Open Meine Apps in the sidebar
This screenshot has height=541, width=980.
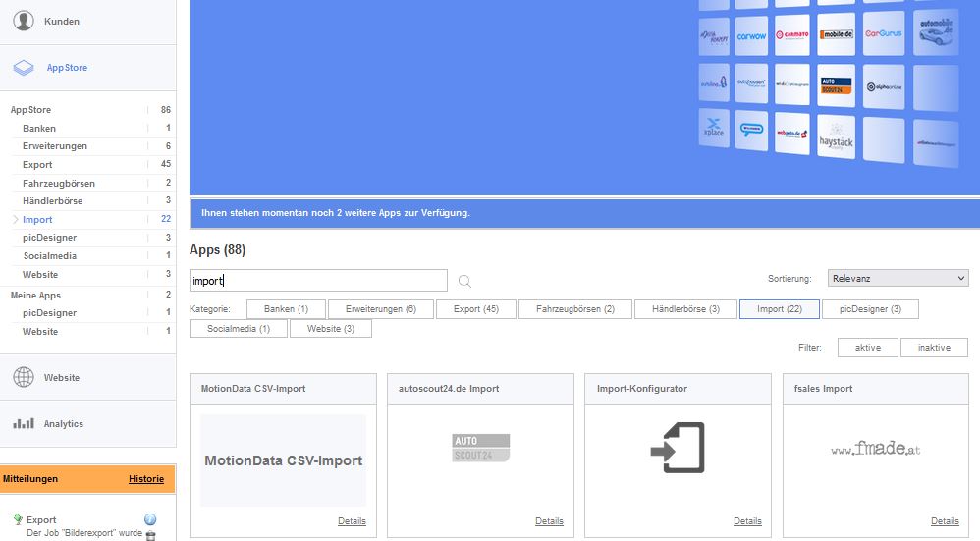[x=35, y=295]
